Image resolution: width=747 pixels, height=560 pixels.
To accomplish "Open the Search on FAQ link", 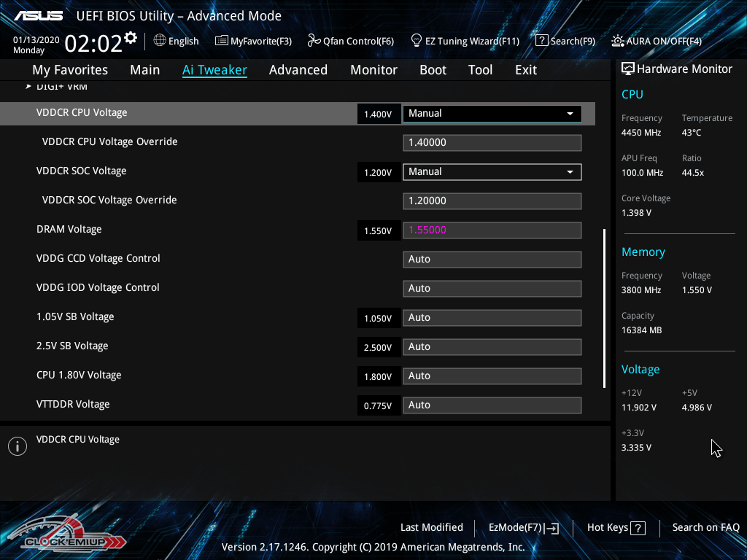I will [705, 528].
